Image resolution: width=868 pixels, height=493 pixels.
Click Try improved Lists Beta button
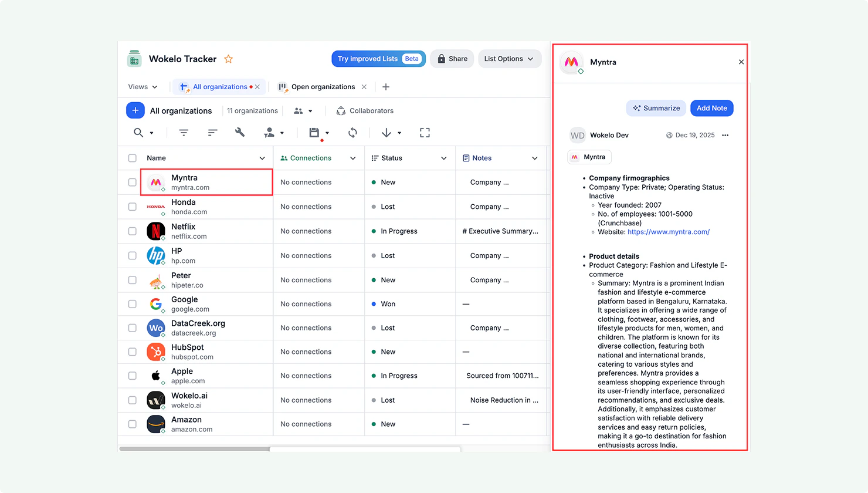(x=379, y=59)
